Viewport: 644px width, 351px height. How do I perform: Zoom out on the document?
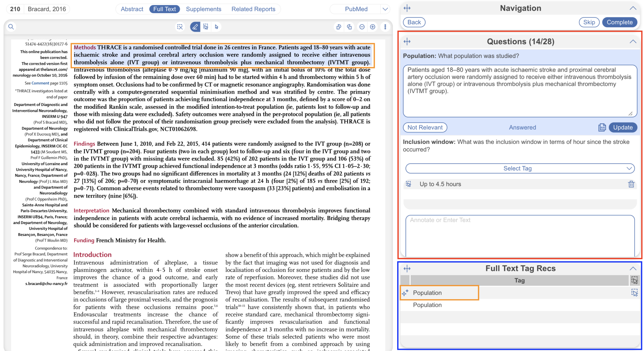coord(362,27)
